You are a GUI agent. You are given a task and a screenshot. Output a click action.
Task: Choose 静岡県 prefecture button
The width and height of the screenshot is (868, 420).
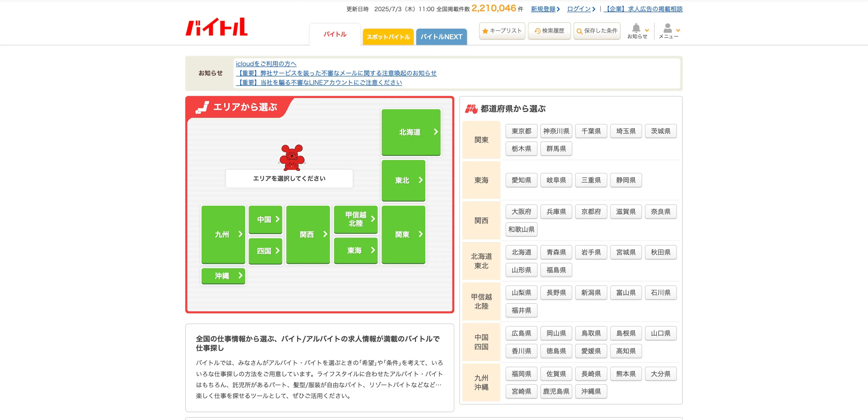click(x=626, y=180)
